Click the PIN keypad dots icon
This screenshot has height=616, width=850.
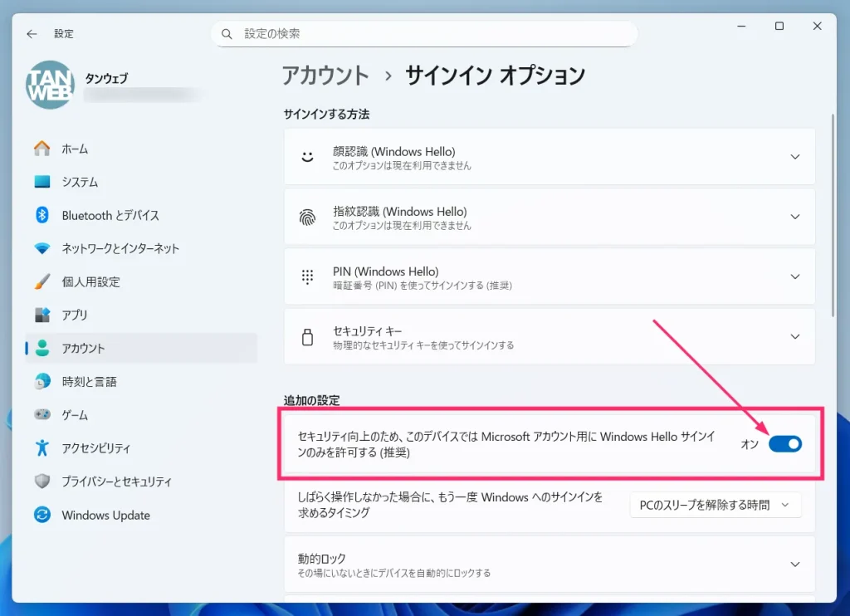coord(307,276)
